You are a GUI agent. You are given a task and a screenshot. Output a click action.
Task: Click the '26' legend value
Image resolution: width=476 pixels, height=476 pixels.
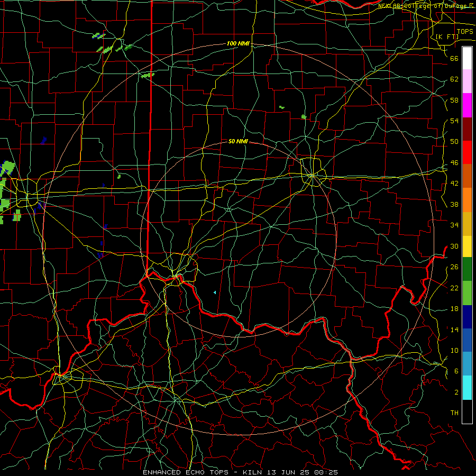tap(454, 267)
